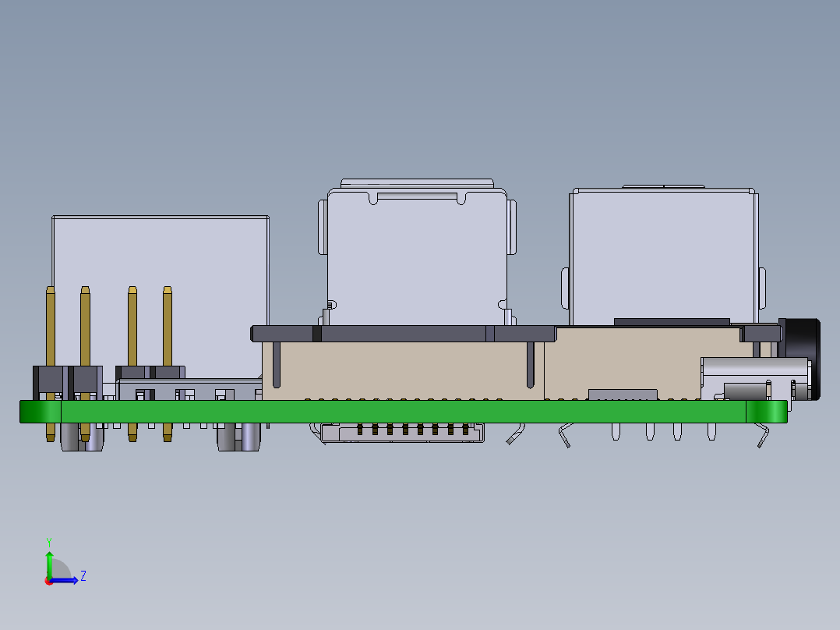The height and width of the screenshot is (630, 840).
Task: Select the right metal connector shield housing
Action: point(663,257)
